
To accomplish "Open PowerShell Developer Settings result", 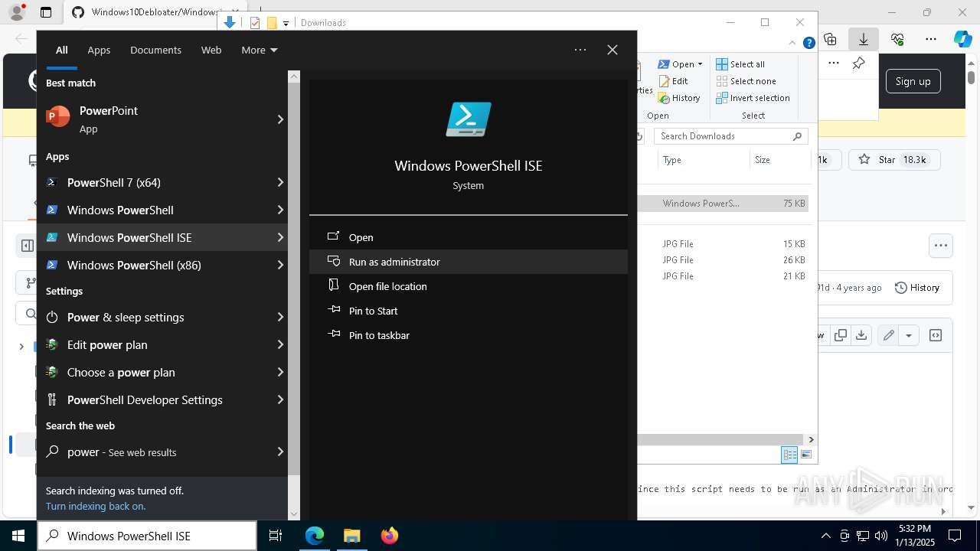I will coord(162,399).
